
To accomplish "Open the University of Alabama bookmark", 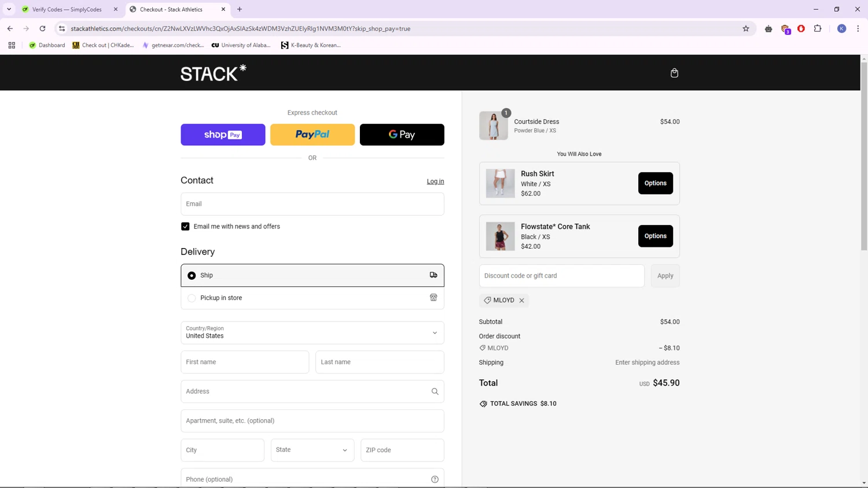I will click(x=241, y=45).
